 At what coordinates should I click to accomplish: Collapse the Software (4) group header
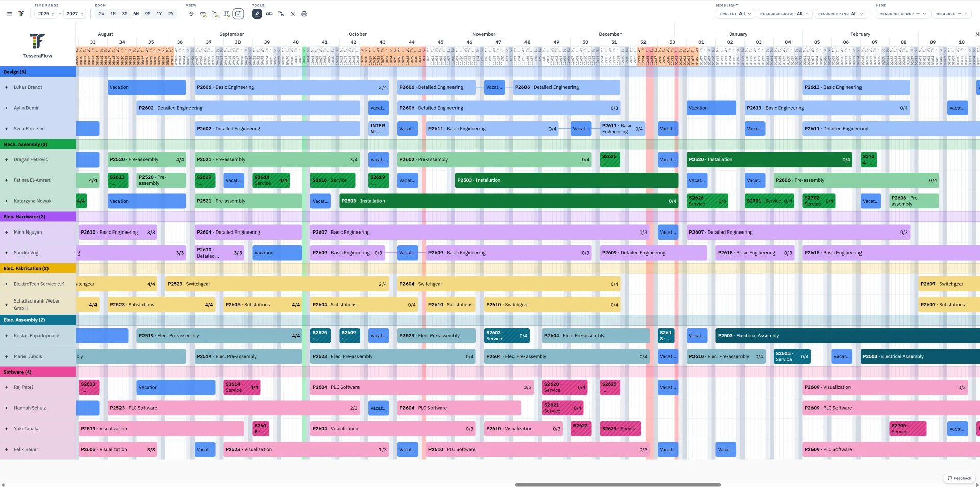click(x=38, y=372)
